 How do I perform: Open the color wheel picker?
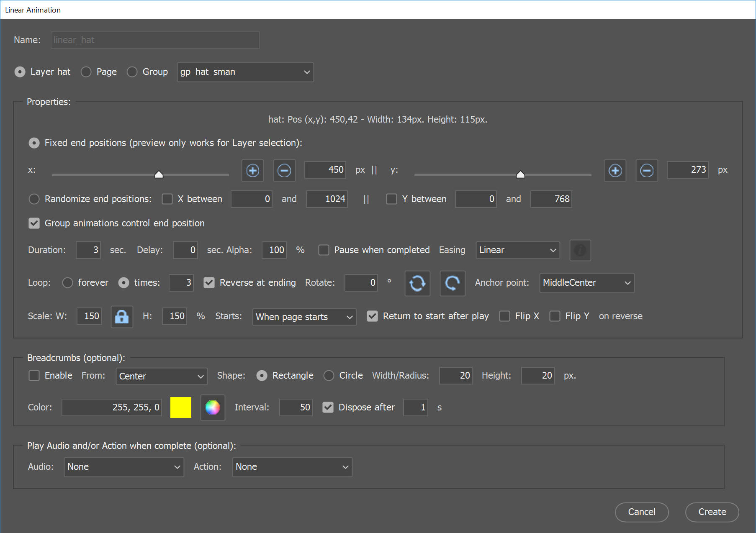[213, 407]
